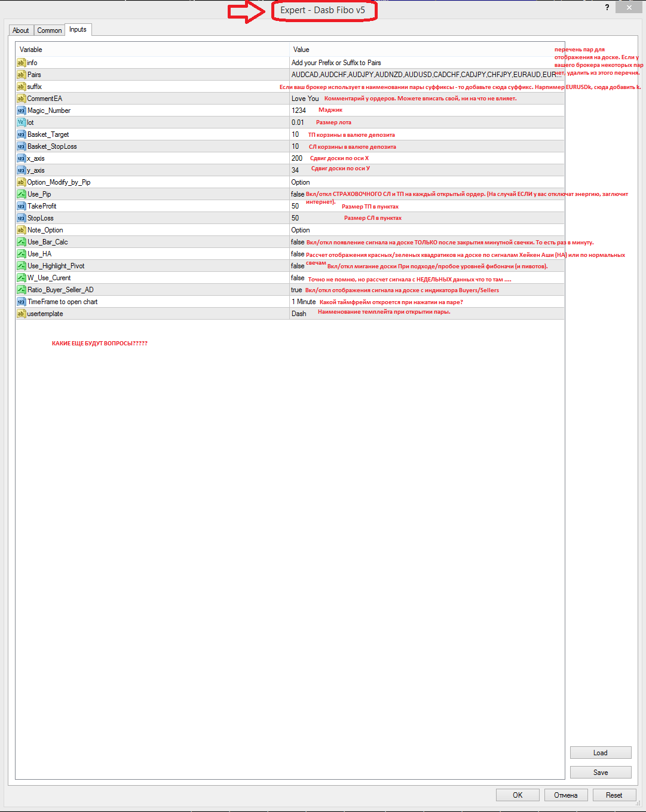Click the integer icon beside x_axis
The image size is (646, 812).
(21, 158)
